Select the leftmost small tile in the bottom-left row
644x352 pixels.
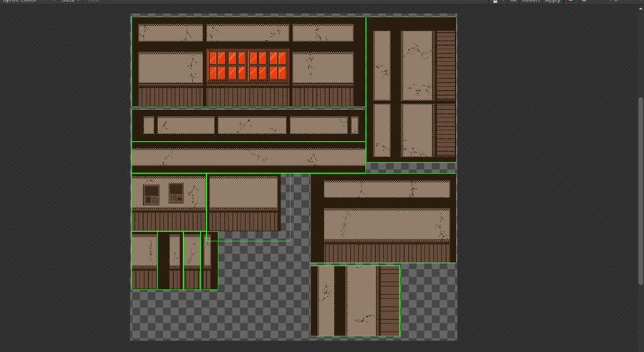[x=144, y=260]
